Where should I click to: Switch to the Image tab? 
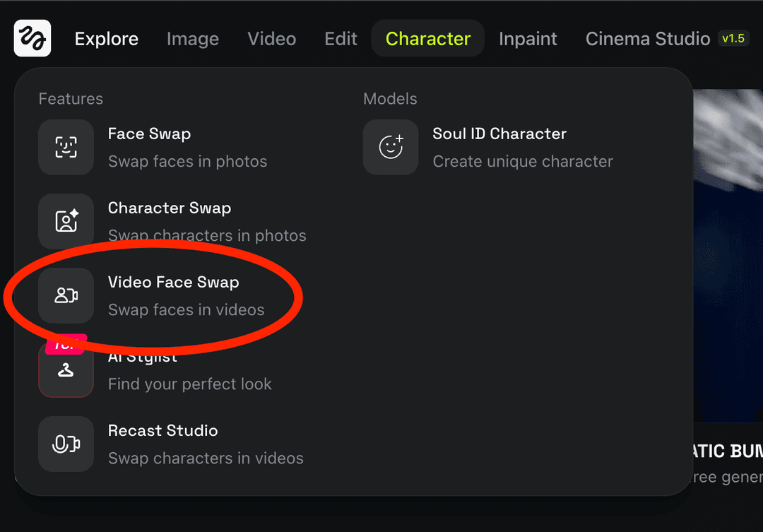click(x=192, y=39)
